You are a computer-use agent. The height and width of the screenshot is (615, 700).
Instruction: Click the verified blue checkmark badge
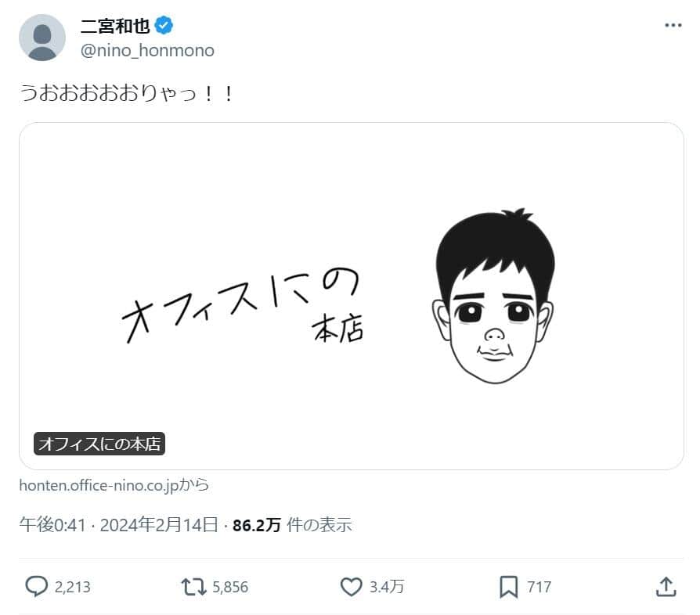tap(161, 24)
